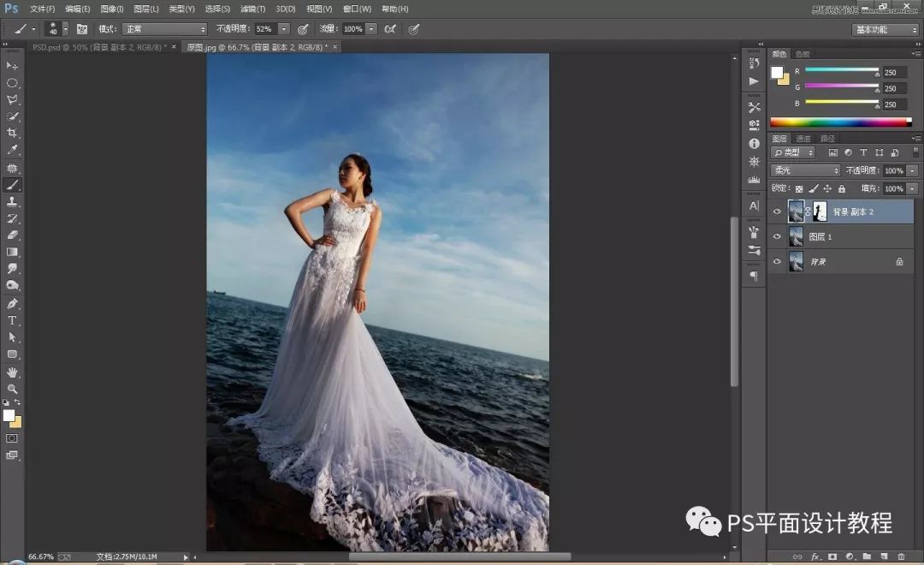This screenshot has height=565, width=924.
Task: Switch to the 通道 panel tab
Action: [803, 139]
